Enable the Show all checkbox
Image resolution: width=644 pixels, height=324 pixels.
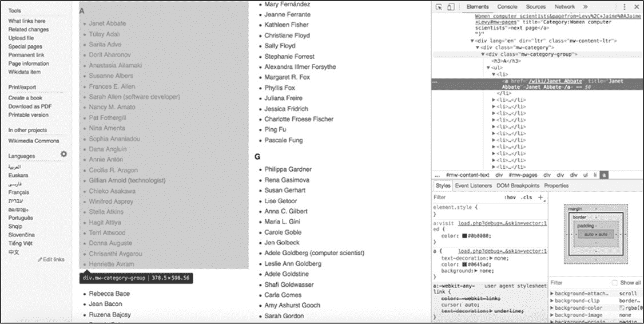[615, 283]
